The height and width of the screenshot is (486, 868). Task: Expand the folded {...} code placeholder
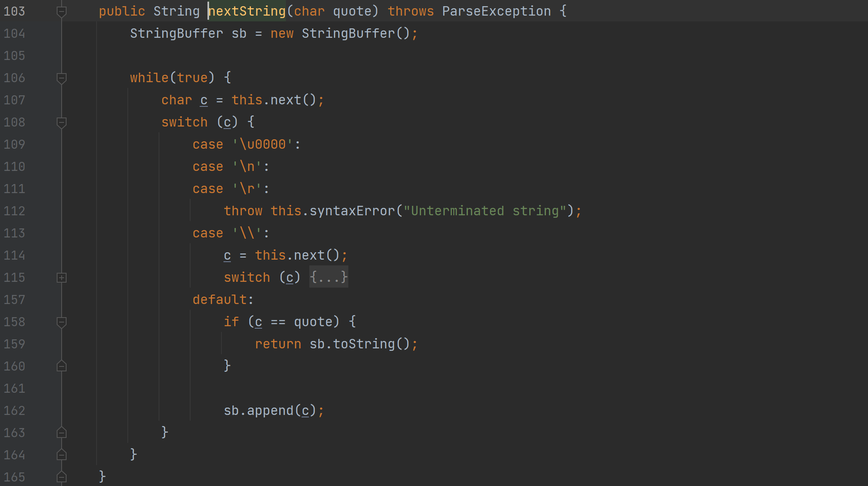tap(329, 278)
